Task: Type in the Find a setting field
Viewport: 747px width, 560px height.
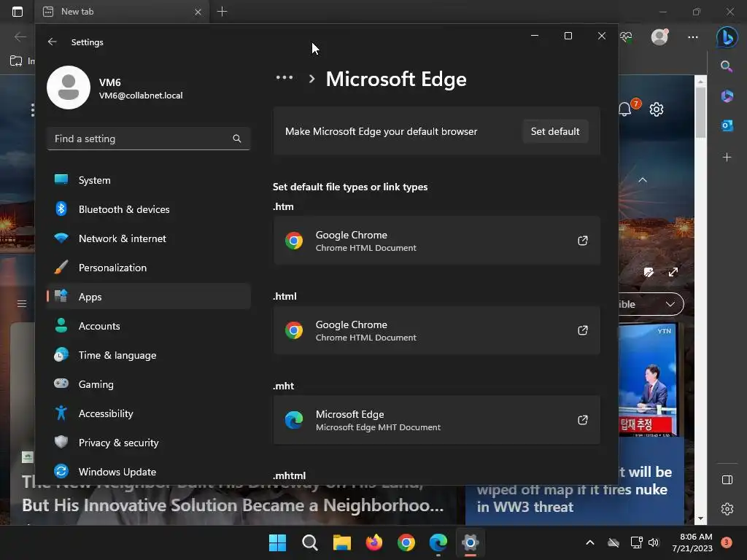Action: (149, 139)
